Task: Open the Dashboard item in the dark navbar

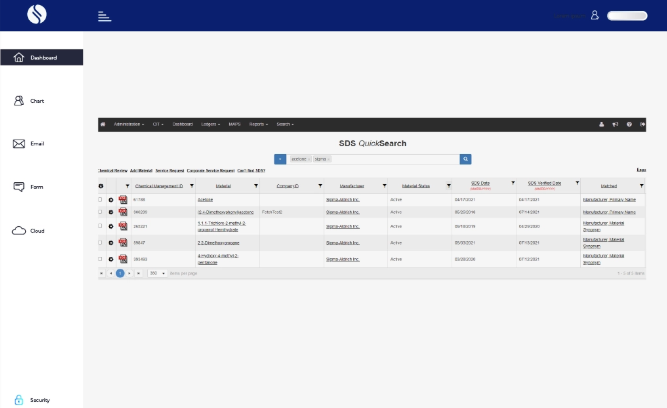Action: tap(182, 124)
